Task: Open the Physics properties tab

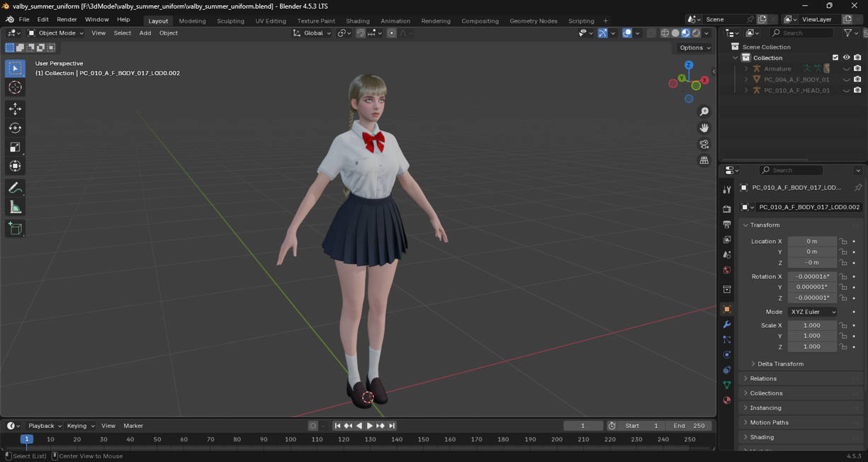Action: coord(726,354)
